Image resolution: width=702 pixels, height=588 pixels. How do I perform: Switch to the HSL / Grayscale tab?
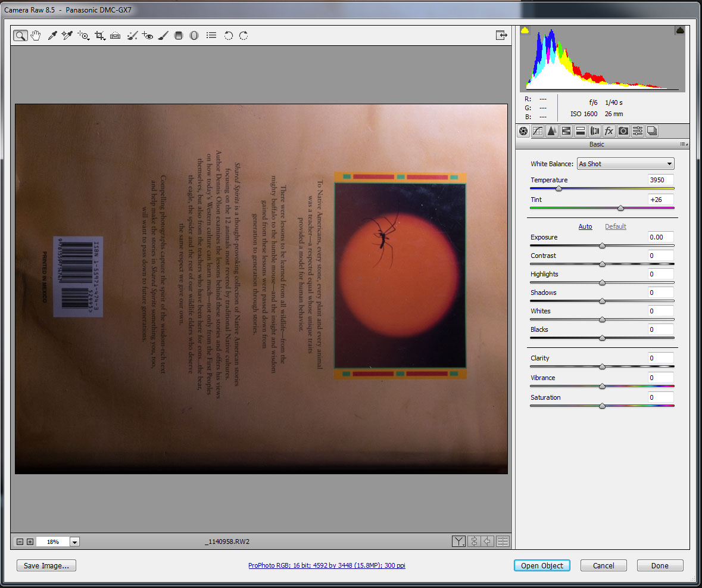566,131
